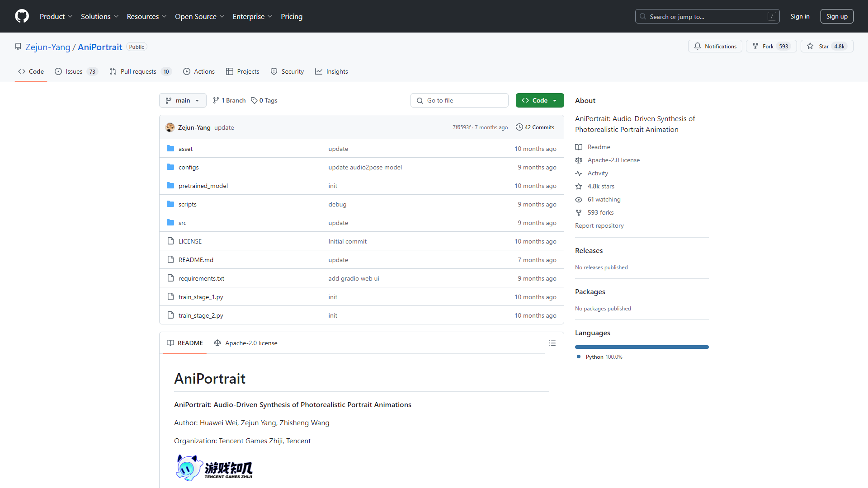
Task: Click the train_stage_2.py file icon
Action: (x=170, y=315)
